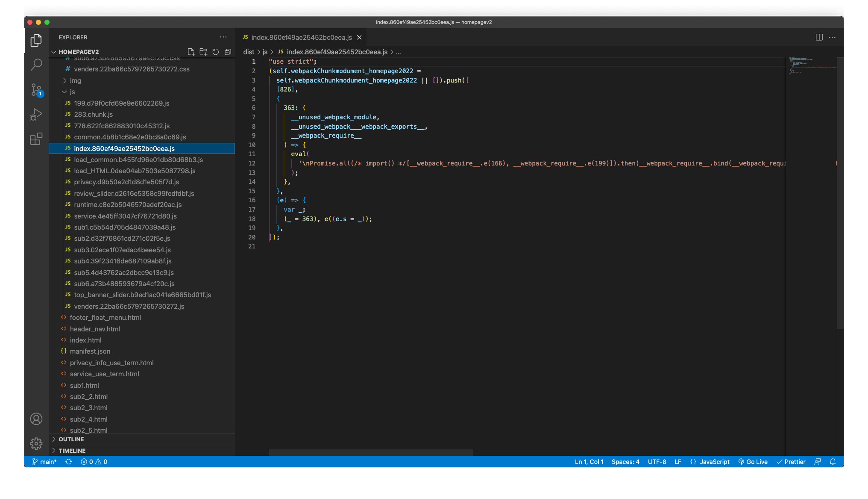Create a new file in the Explorer
The width and height of the screenshot is (868, 499).
(x=191, y=52)
